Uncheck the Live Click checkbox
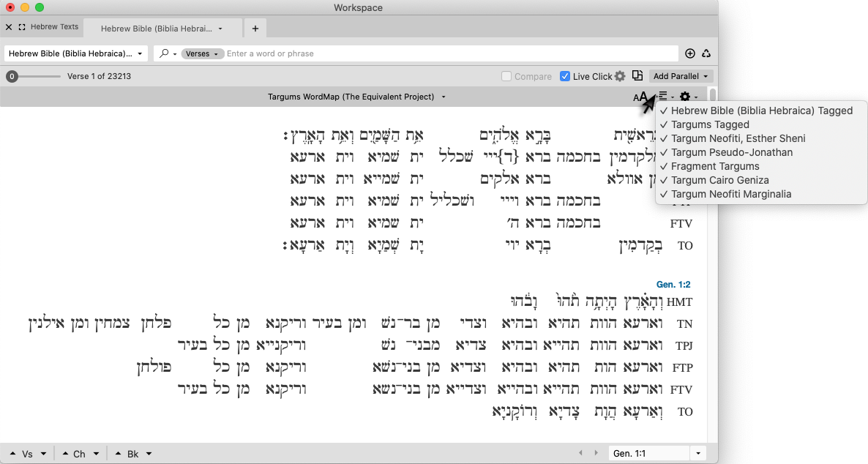 tap(565, 76)
